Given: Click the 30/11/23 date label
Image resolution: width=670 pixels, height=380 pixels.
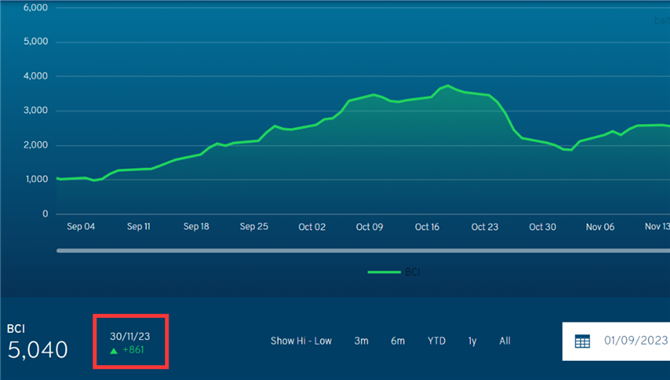Looking at the screenshot, I should (130, 336).
